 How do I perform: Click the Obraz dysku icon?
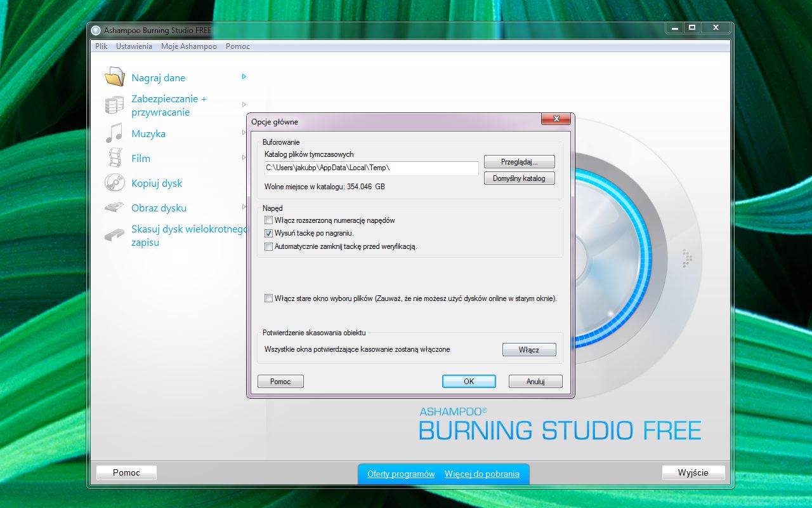tap(115, 207)
